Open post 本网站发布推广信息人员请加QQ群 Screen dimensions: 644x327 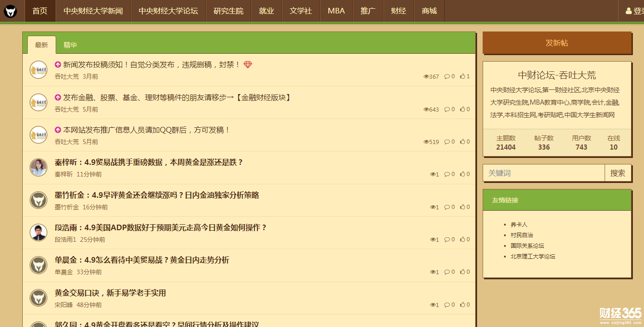click(x=147, y=130)
